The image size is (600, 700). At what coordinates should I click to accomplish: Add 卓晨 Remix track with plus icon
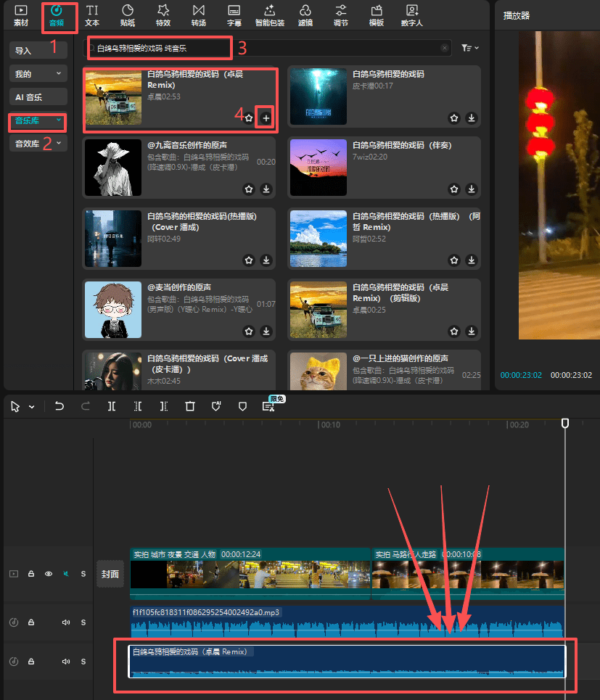(x=266, y=118)
